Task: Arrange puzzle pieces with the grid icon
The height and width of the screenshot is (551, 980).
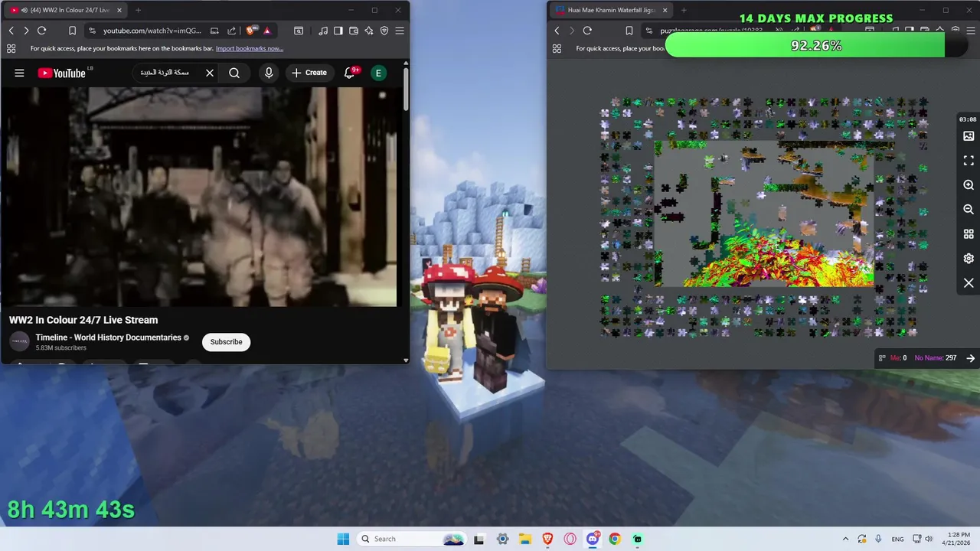Action: (x=969, y=234)
